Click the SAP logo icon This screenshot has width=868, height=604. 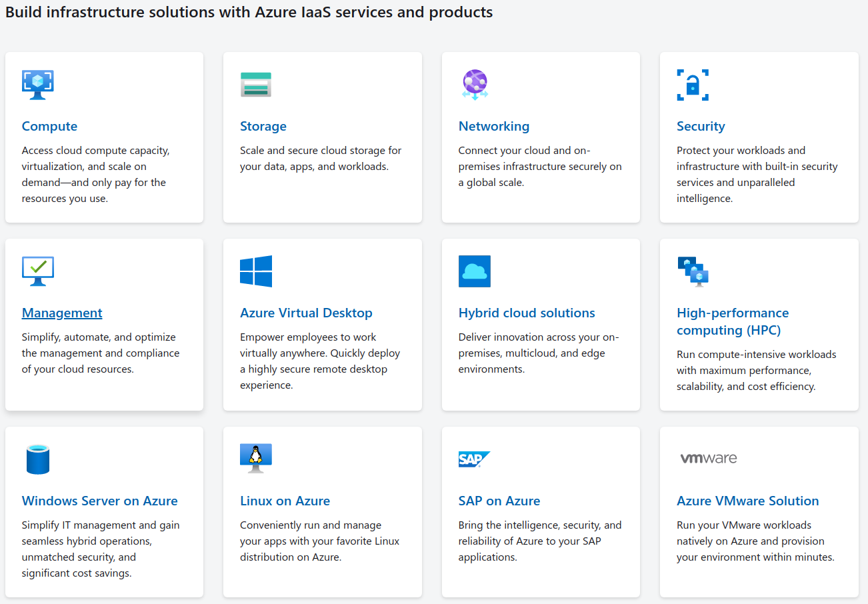tap(474, 459)
